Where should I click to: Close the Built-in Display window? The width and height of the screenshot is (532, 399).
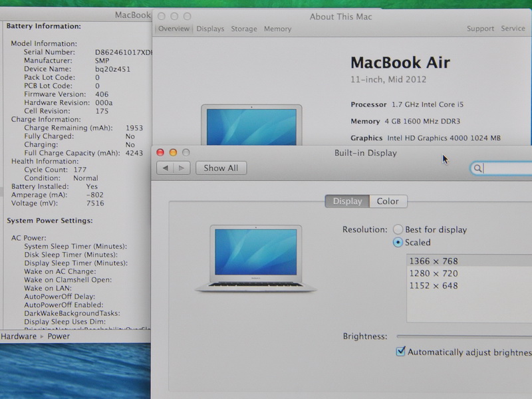[160, 153]
